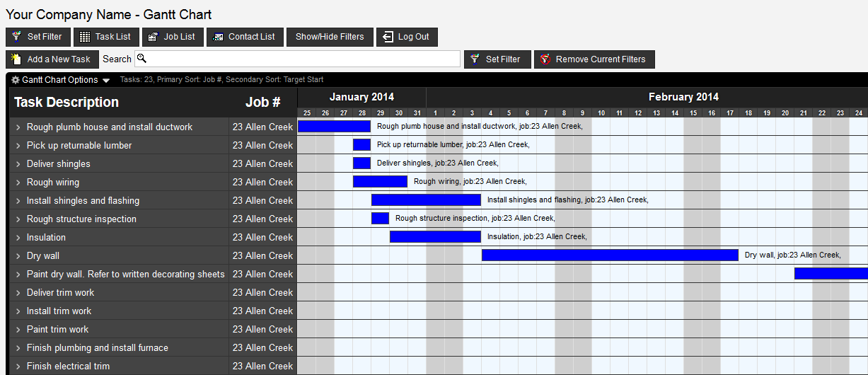
Task: Click the magnifier icon in search box
Action: pos(141,59)
